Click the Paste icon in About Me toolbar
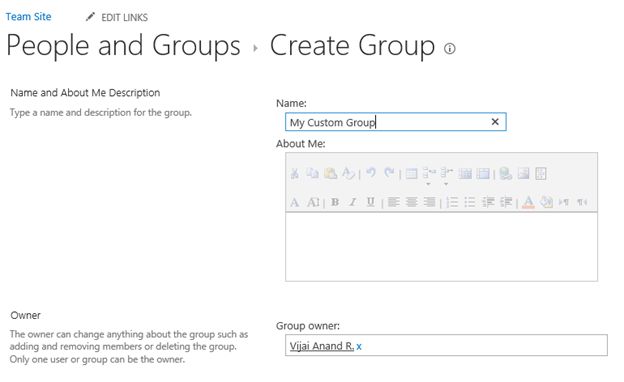This screenshot has height=382, width=624. 330,173
